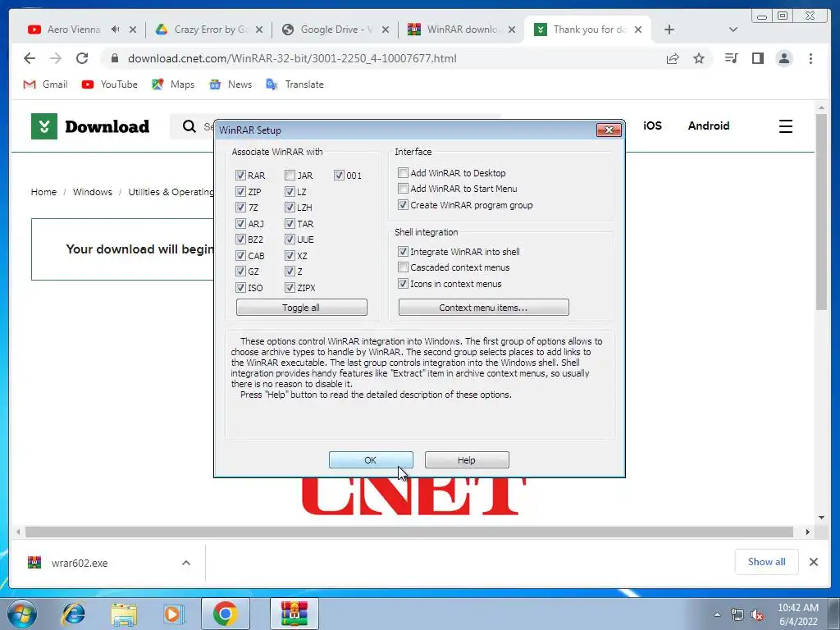Follow the Windows breadcrumb link
Screen dimensions: 840x630
coord(93,192)
